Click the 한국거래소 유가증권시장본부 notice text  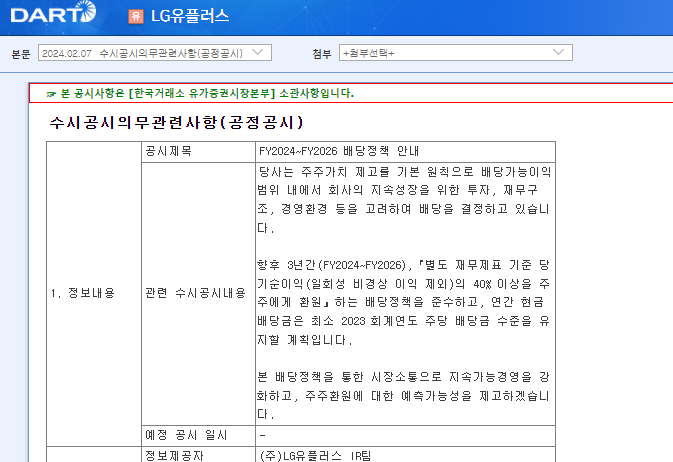point(207,93)
